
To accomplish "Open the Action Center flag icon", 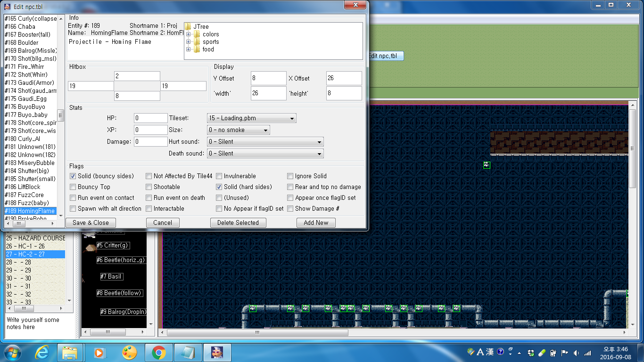I will tap(565, 353).
